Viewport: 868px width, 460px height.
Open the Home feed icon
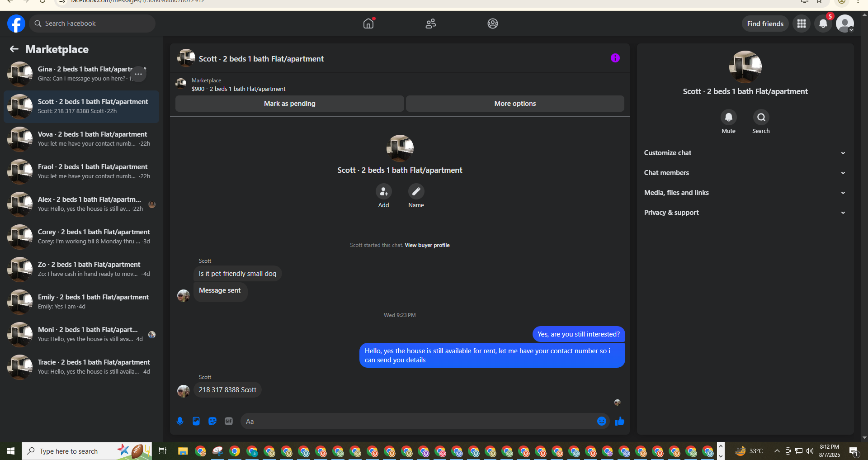coord(368,24)
